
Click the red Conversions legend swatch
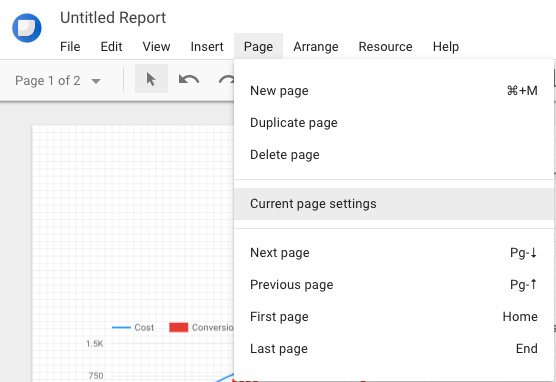(179, 327)
